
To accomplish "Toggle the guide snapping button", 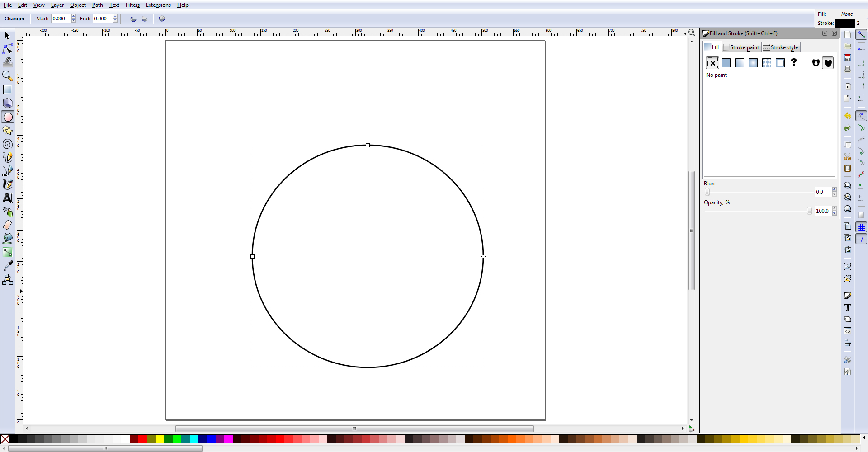I will (x=861, y=239).
